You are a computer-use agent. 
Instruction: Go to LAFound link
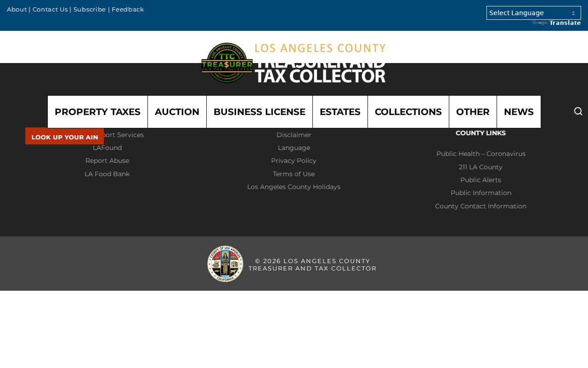[x=107, y=148]
